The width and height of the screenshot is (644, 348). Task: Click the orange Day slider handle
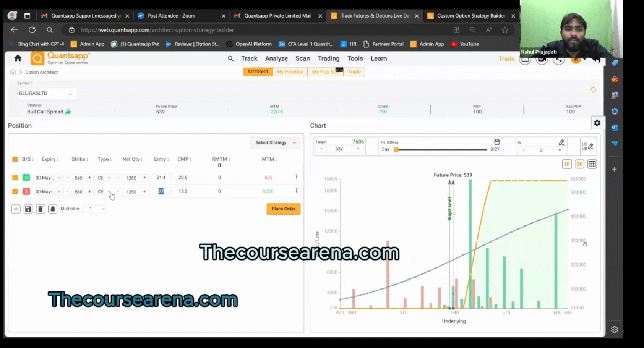point(396,149)
